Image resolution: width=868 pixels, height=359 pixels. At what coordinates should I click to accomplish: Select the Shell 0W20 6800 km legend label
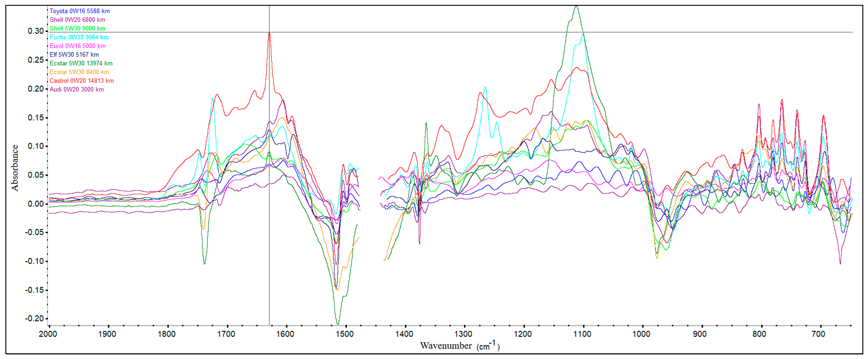77,20
